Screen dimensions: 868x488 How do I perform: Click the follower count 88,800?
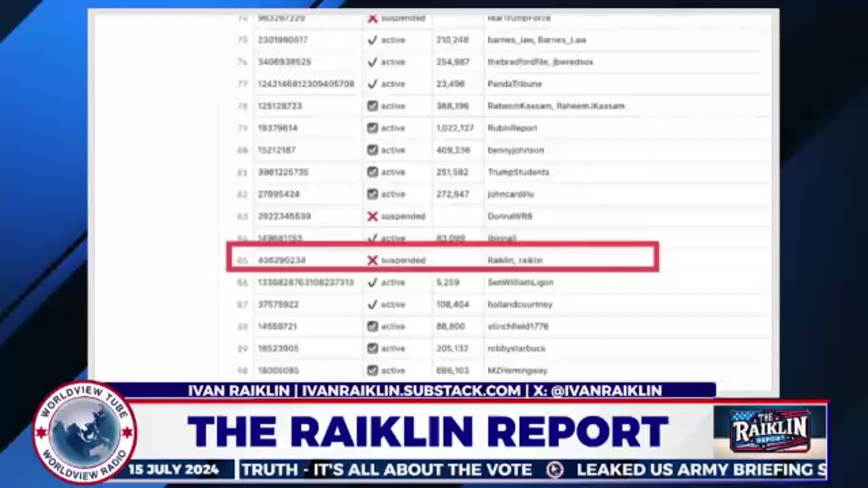[450, 326]
